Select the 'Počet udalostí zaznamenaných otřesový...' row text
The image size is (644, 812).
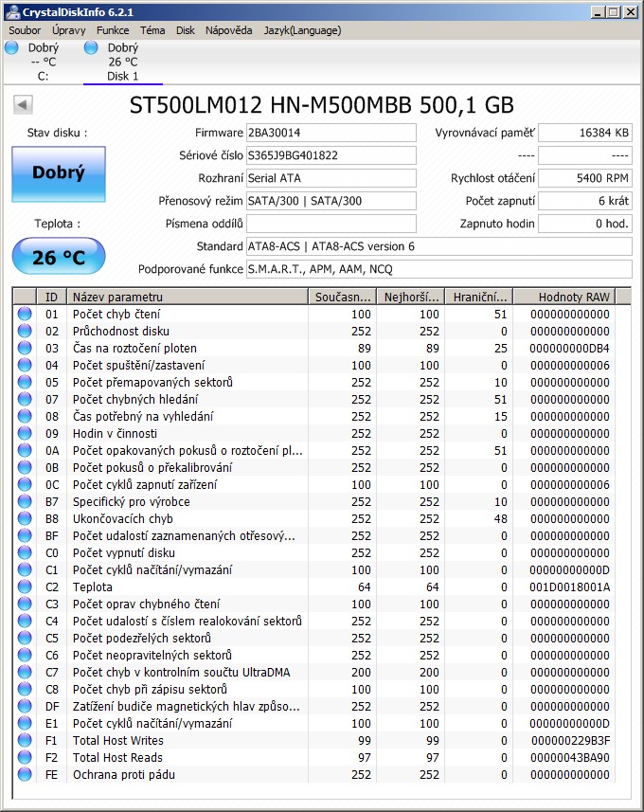[184, 536]
